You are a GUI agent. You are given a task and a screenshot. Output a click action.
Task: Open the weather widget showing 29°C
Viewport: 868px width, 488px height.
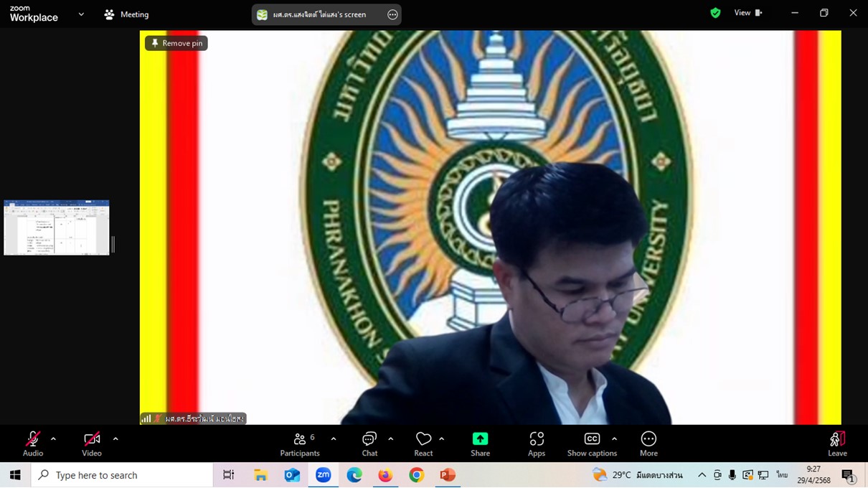click(638, 475)
